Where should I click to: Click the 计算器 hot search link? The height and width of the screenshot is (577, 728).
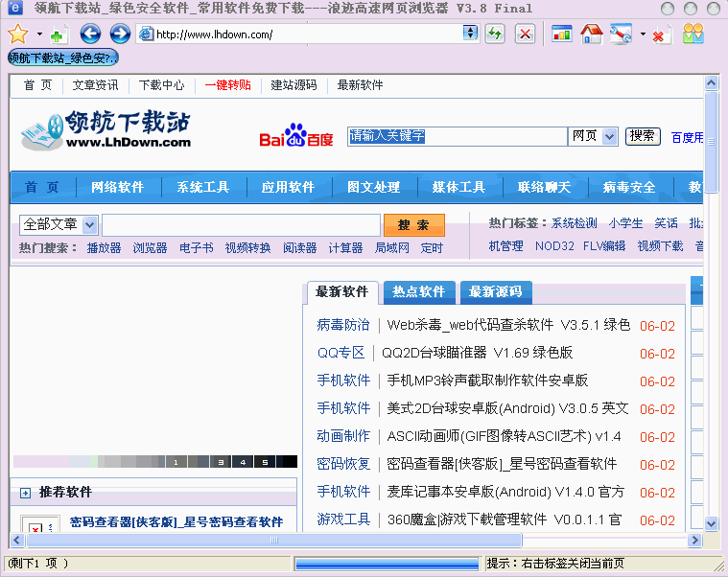(x=345, y=248)
